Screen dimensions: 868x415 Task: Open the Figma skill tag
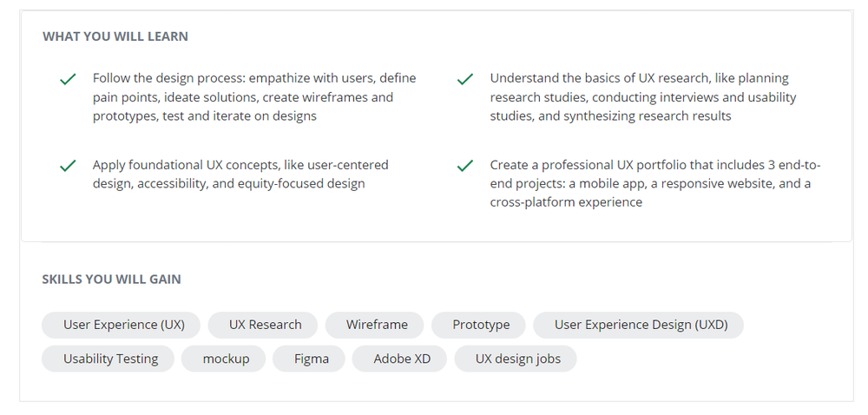[309, 359]
